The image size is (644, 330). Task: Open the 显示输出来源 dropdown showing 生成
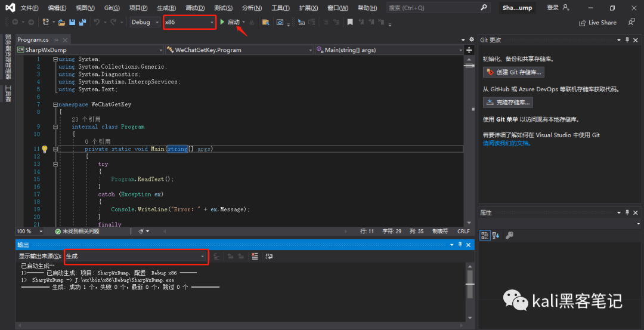tap(135, 256)
